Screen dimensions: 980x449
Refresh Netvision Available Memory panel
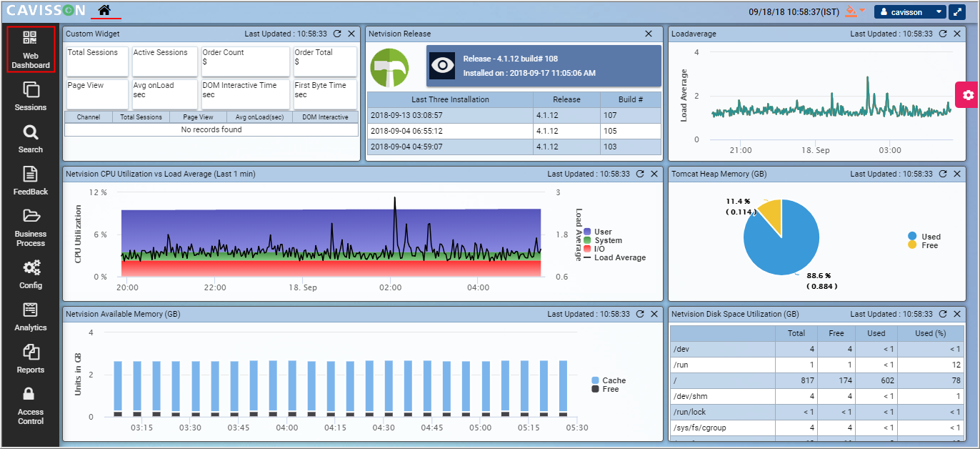(640, 314)
